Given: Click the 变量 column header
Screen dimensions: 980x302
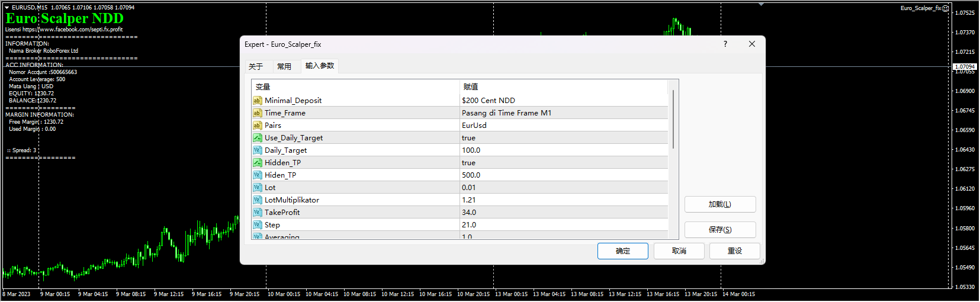Looking at the screenshot, I should [356, 87].
